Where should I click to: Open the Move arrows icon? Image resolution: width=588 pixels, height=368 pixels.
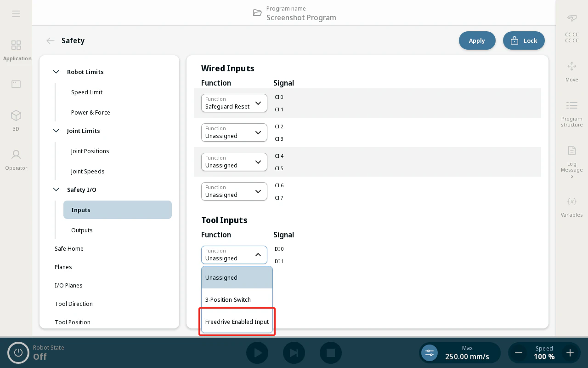click(x=572, y=66)
